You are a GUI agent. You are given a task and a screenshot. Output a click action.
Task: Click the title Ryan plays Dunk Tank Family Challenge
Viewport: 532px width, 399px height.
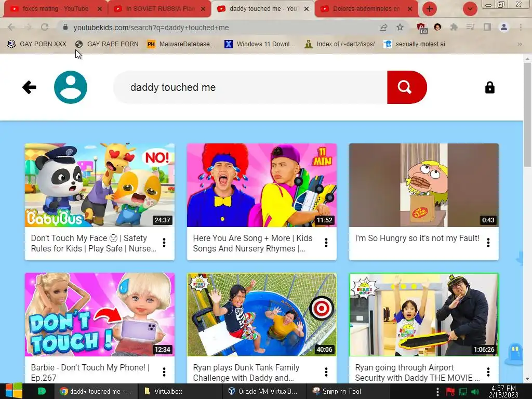pos(246,373)
